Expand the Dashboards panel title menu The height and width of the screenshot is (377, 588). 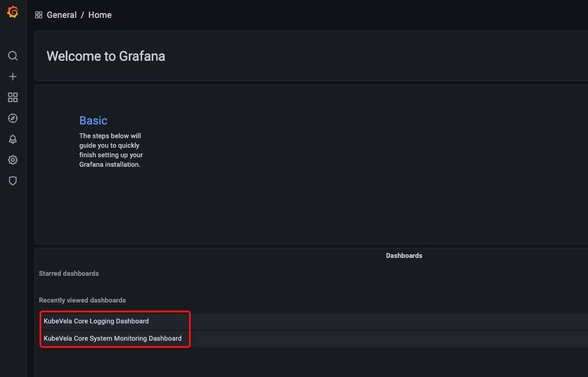coord(404,256)
